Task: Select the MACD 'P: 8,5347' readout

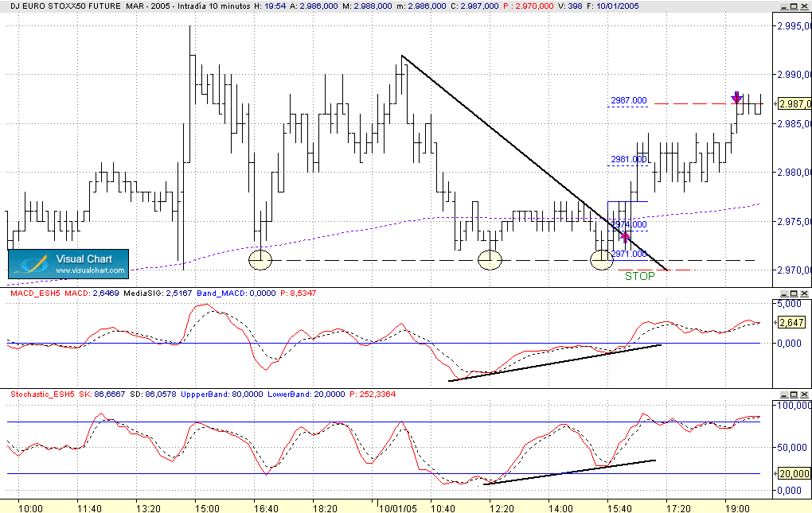Action: (299, 293)
